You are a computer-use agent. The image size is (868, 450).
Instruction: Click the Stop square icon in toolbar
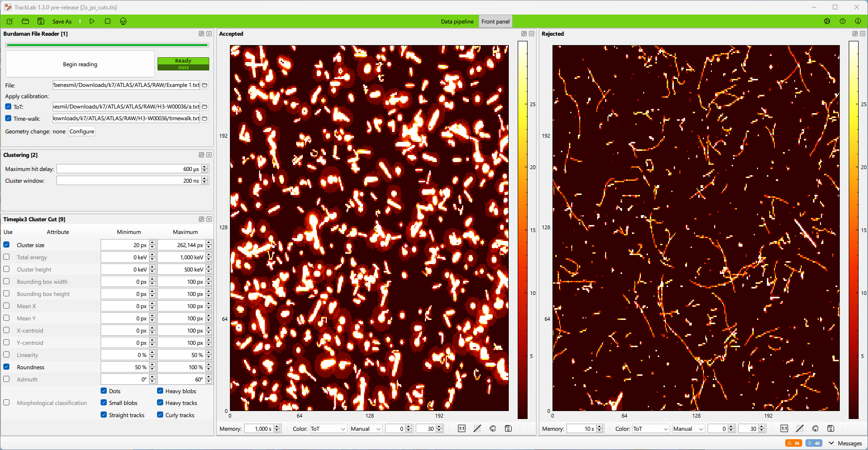108,21
